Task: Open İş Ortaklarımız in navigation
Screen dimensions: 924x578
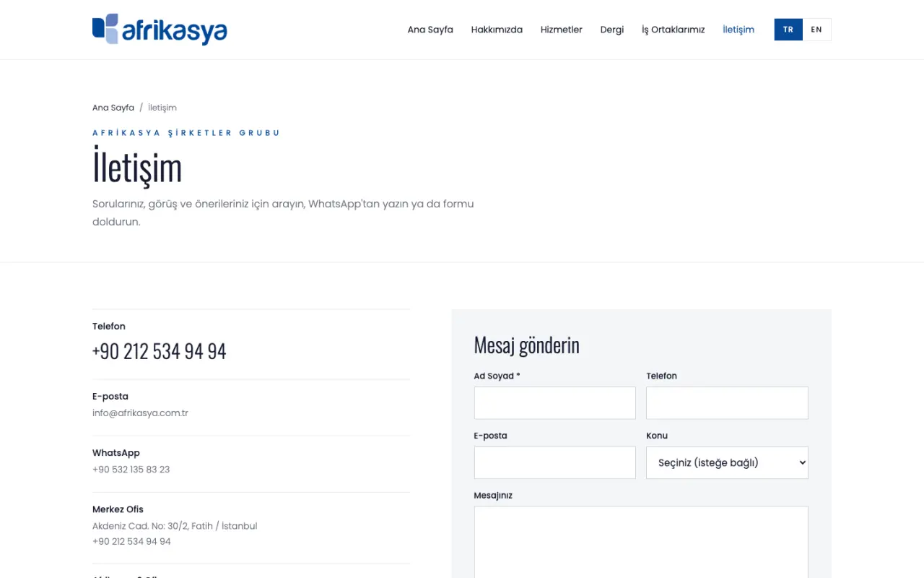Action: click(x=673, y=30)
